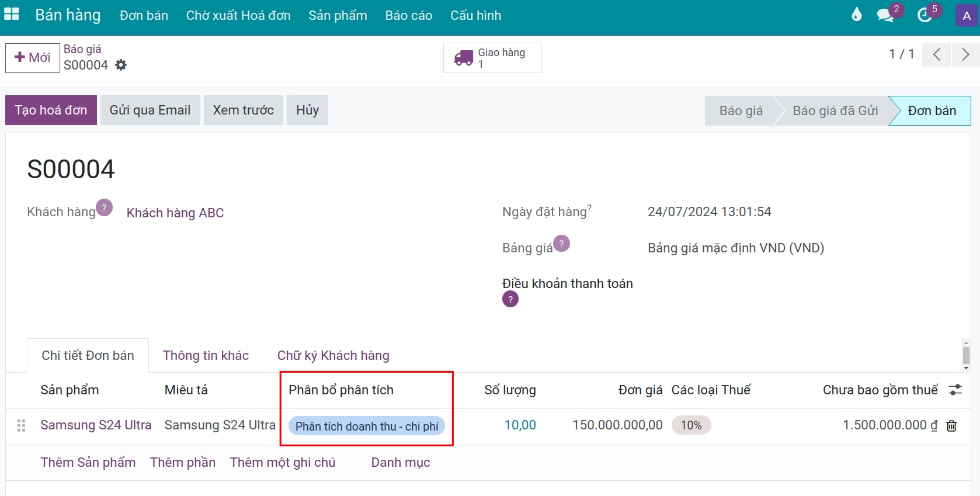Select Chi tiết Đơn bán tab
The image size is (980, 496).
88,355
